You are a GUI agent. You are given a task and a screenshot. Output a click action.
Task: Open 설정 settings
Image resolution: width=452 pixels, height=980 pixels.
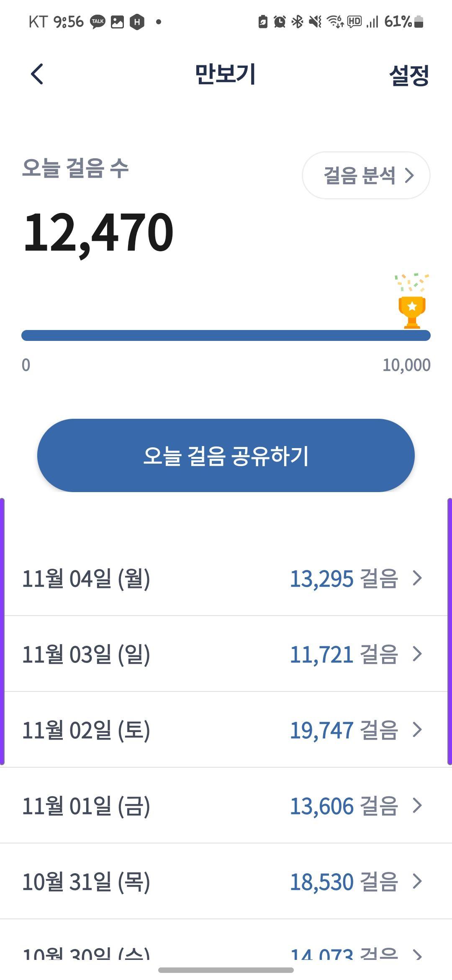click(x=409, y=75)
